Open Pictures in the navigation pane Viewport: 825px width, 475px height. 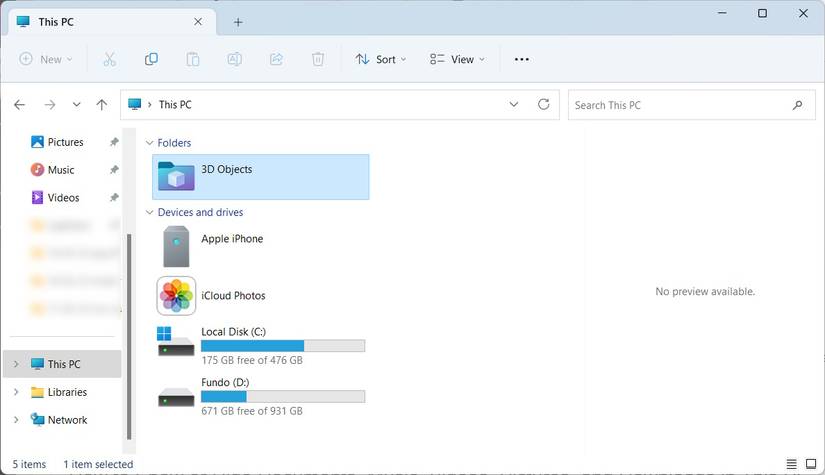click(65, 142)
